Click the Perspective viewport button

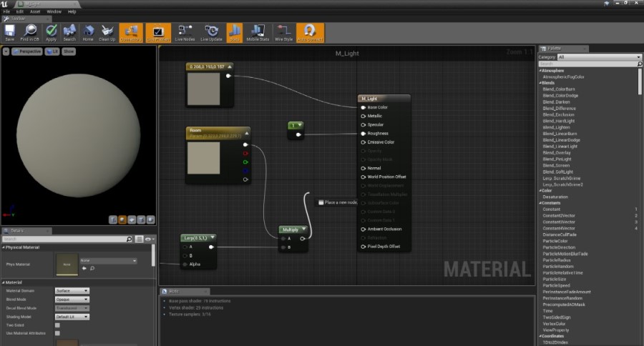click(27, 51)
